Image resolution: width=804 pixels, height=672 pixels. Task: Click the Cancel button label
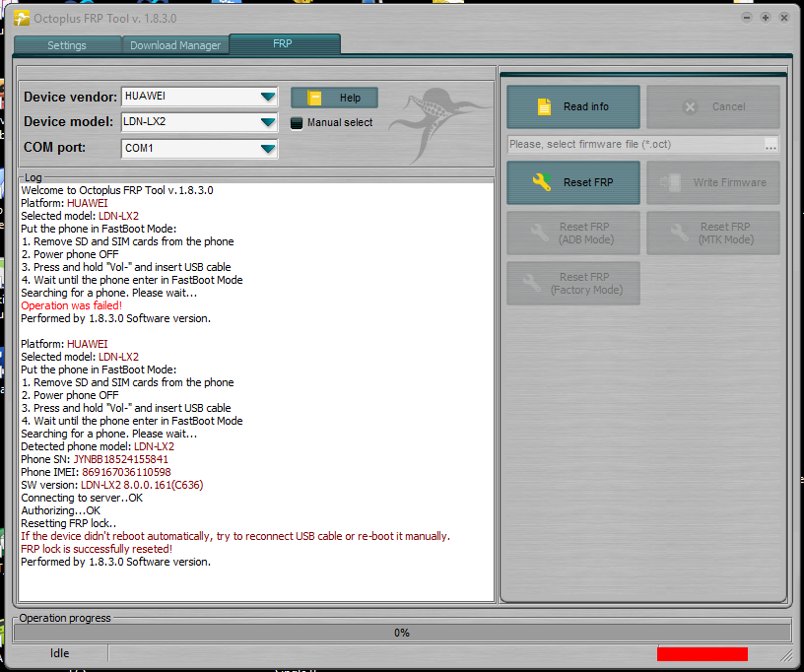click(x=729, y=106)
